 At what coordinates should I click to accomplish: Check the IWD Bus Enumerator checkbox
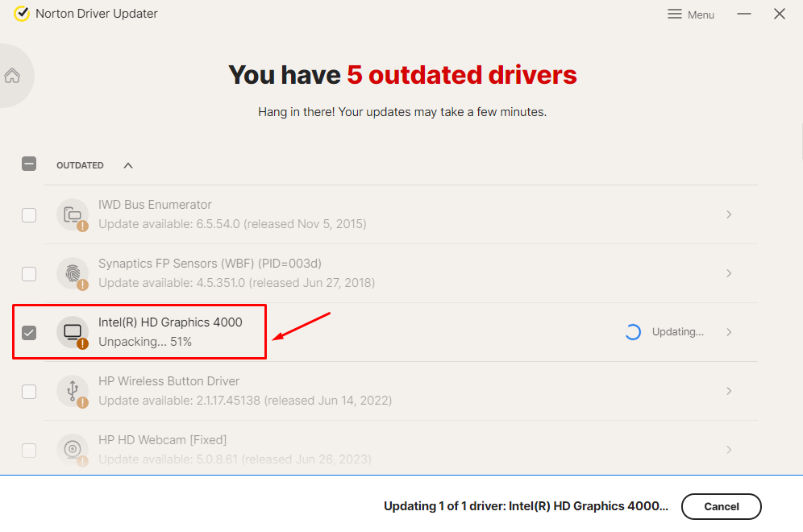pos(29,215)
